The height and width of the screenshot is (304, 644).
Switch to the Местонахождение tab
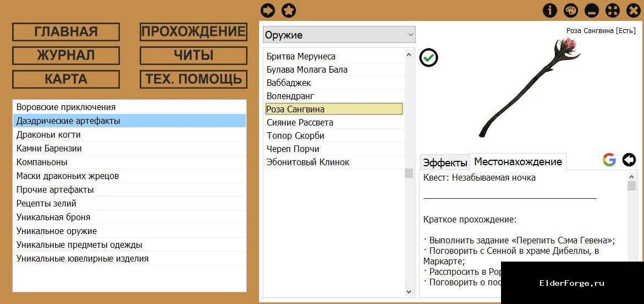pyautogui.click(x=518, y=162)
